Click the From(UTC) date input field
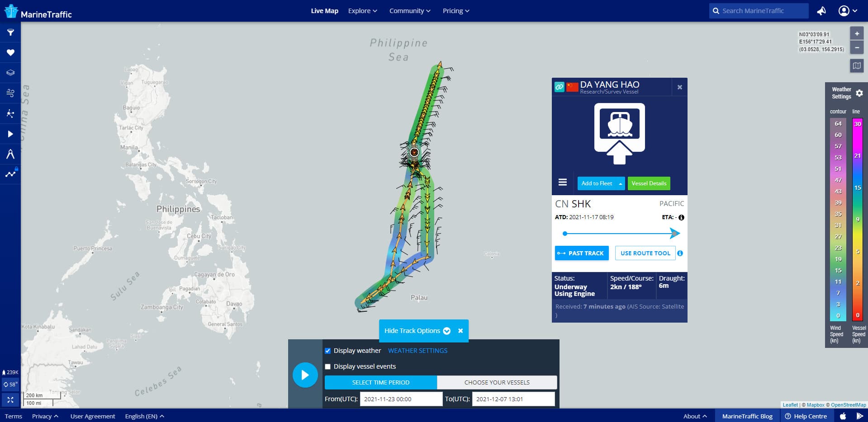 (x=401, y=399)
